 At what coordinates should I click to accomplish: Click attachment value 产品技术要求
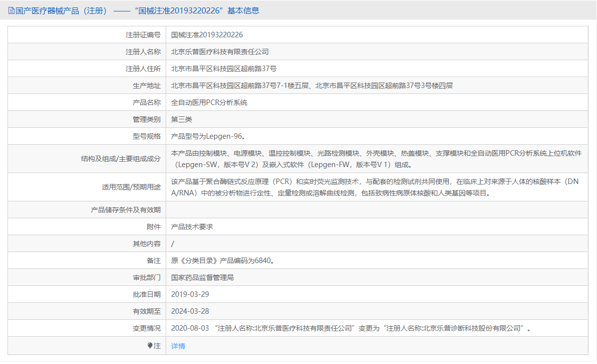192,227
